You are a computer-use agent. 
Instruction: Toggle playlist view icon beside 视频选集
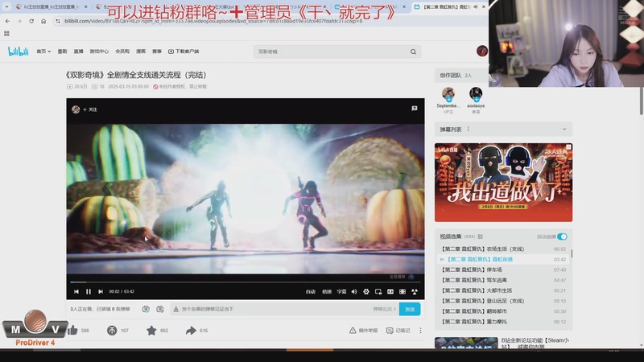coord(480,237)
